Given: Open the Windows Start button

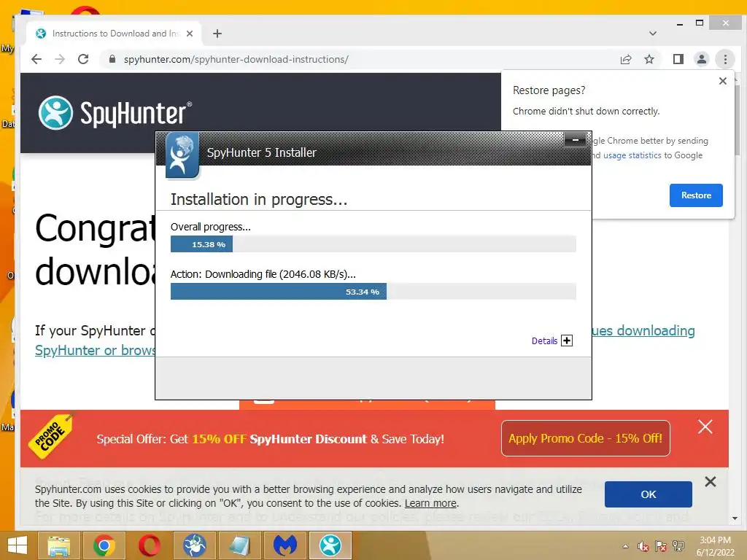Looking at the screenshot, I should [18, 545].
